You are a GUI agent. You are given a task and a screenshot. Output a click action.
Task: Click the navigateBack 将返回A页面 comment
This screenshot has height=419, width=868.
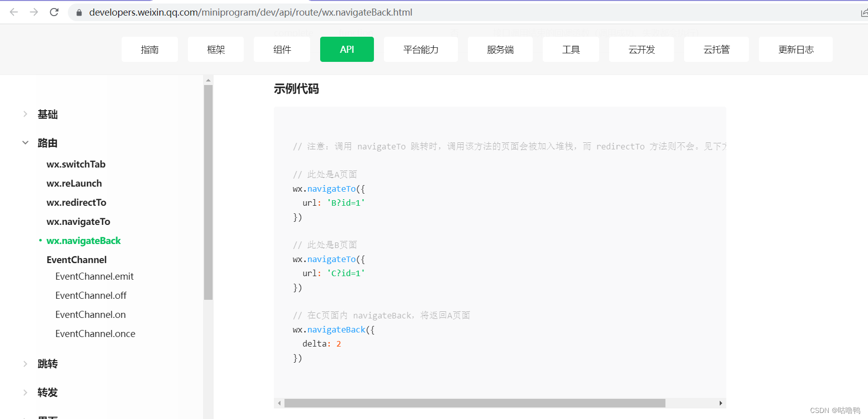pos(381,315)
